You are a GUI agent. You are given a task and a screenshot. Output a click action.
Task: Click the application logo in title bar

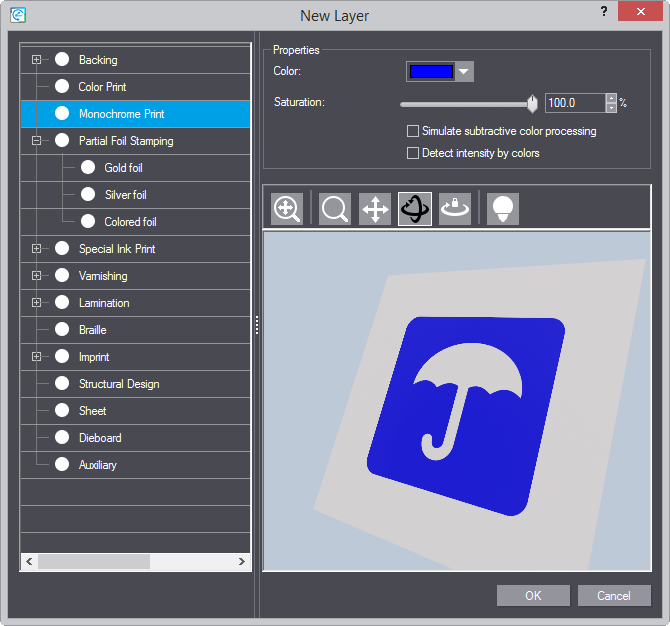[18, 15]
